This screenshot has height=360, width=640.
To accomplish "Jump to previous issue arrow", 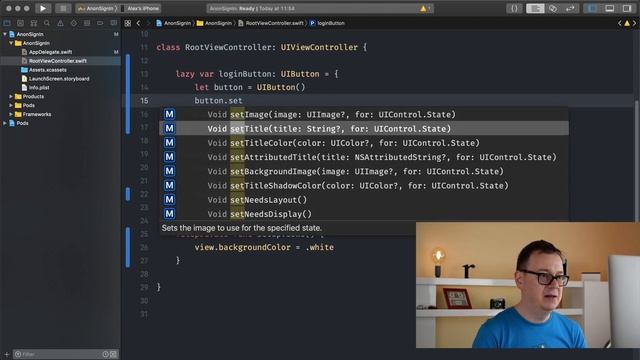I will (620, 23).
